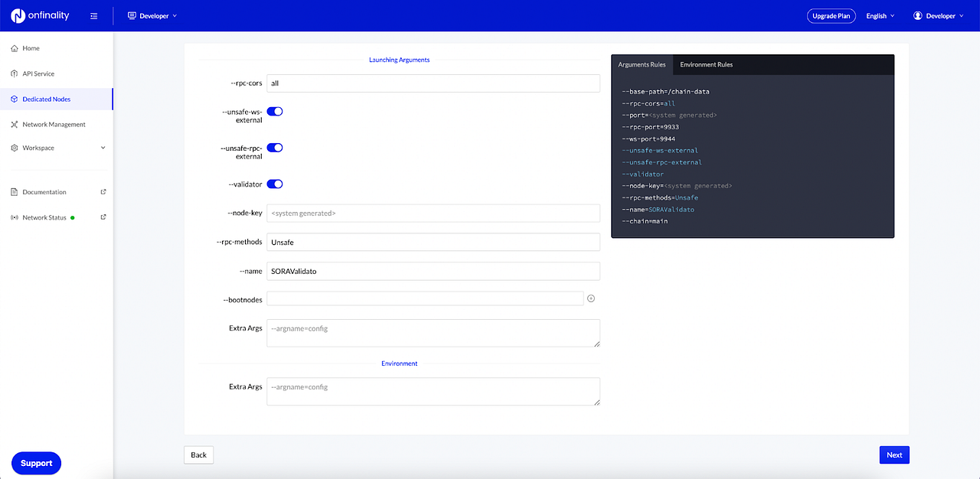Image resolution: width=980 pixels, height=479 pixels.
Task: Click the --name input field
Action: [x=433, y=271]
